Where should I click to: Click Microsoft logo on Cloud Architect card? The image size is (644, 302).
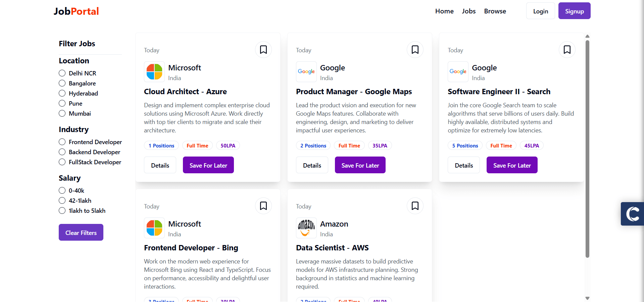pos(154,72)
